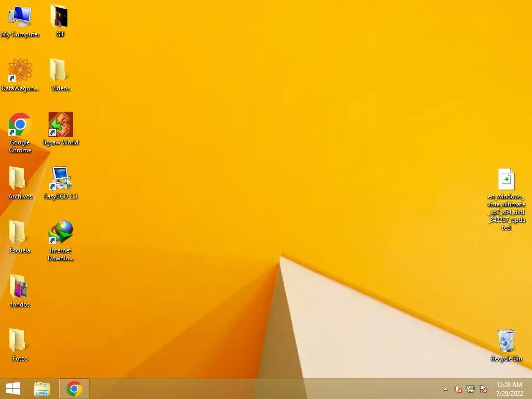Show hidden system tray icons
532x399 pixels.
pyautogui.click(x=445, y=389)
